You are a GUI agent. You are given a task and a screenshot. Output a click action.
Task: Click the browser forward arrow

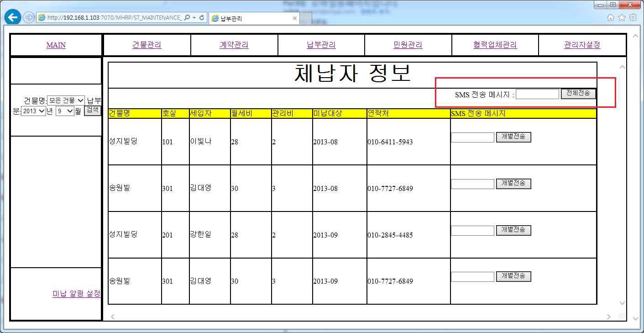click(x=28, y=18)
